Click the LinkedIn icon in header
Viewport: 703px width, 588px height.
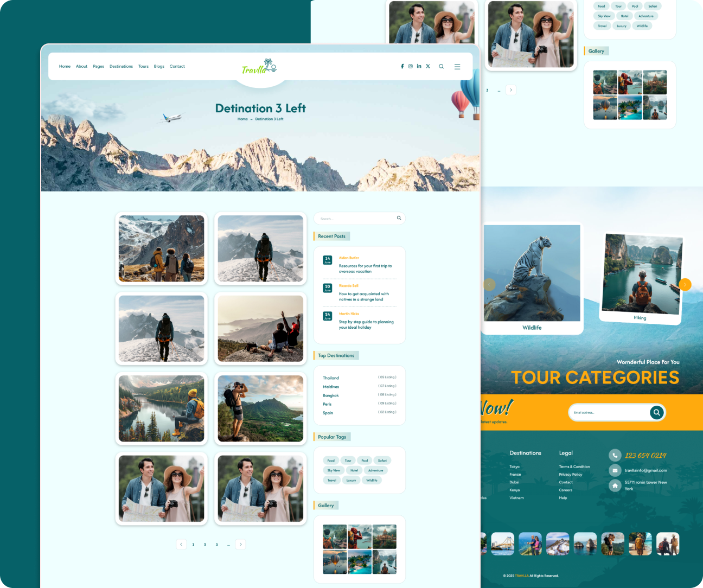tap(419, 66)
